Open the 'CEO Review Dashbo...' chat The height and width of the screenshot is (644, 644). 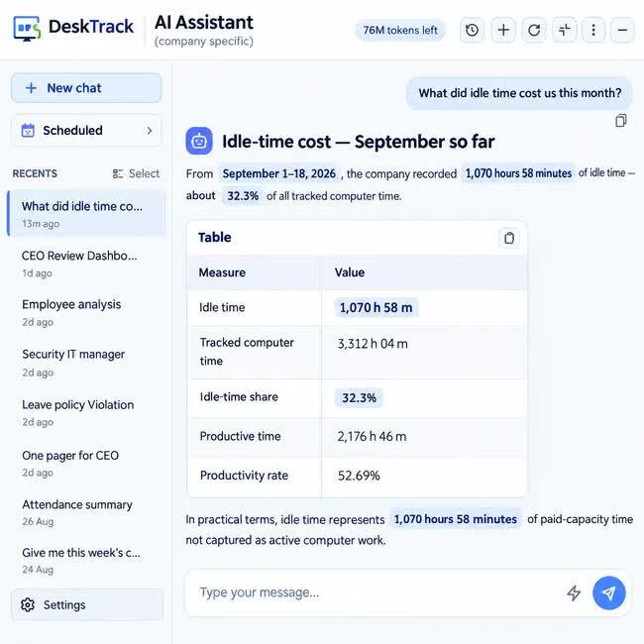(x=86, y=264)
